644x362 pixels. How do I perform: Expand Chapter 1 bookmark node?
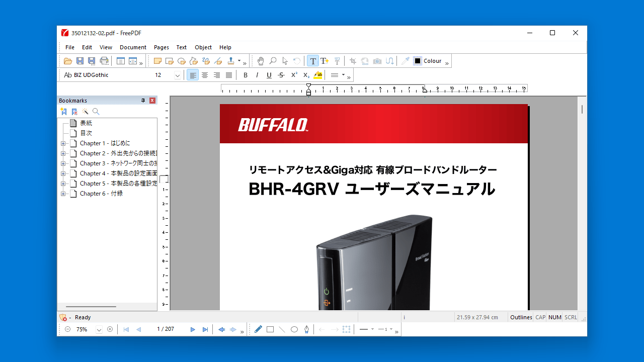[x=63, y=143]
